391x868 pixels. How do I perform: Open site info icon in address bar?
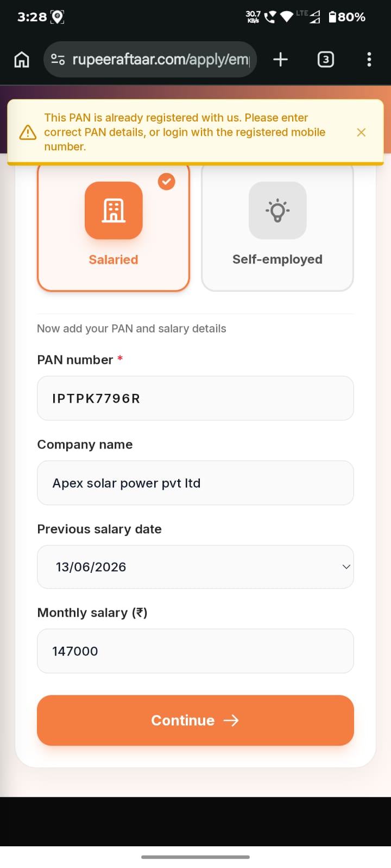coord(58,59)
